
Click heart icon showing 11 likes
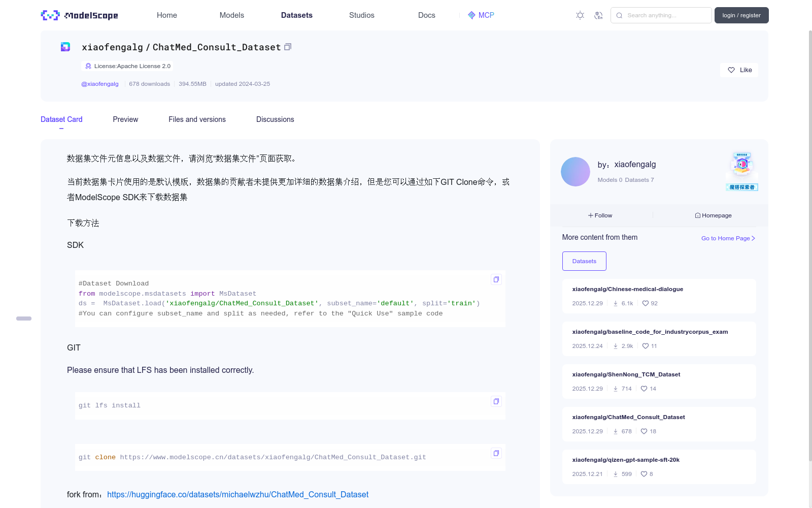point(646,346)
